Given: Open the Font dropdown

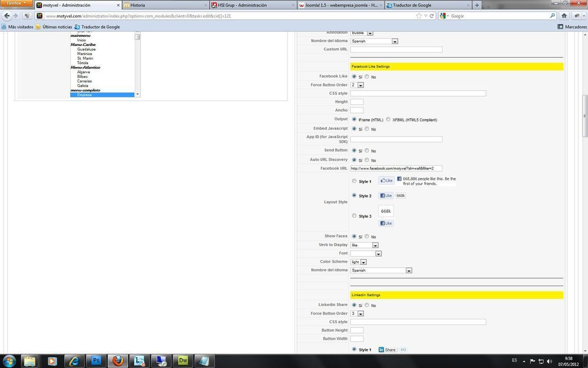Looking at the screenshot, I should pos(366,254).
